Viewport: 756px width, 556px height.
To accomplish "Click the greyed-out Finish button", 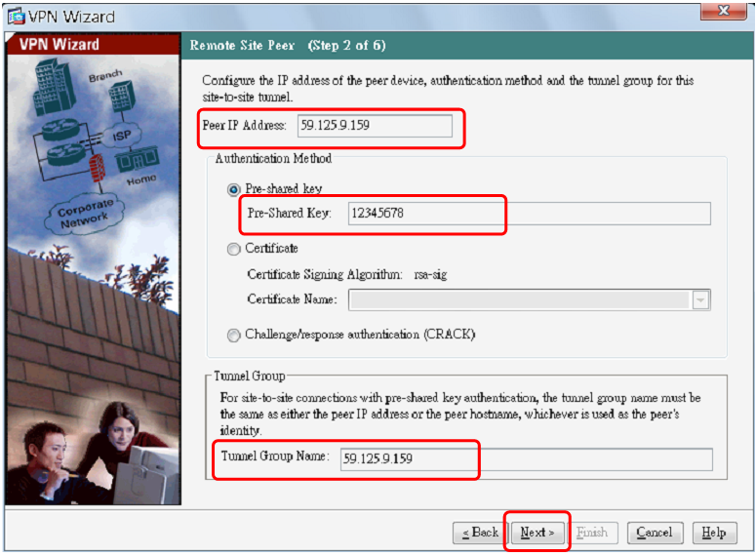I will 592,533.
